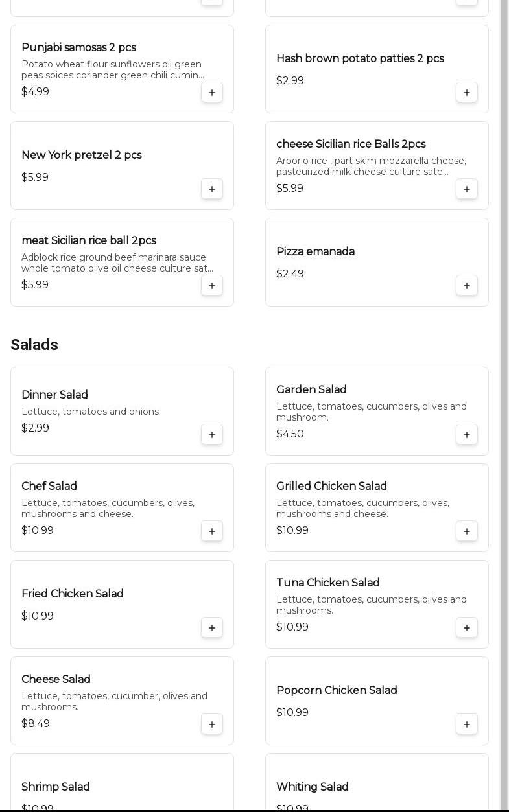Add Punjabi samosas 2 pcs to cart

212,92
